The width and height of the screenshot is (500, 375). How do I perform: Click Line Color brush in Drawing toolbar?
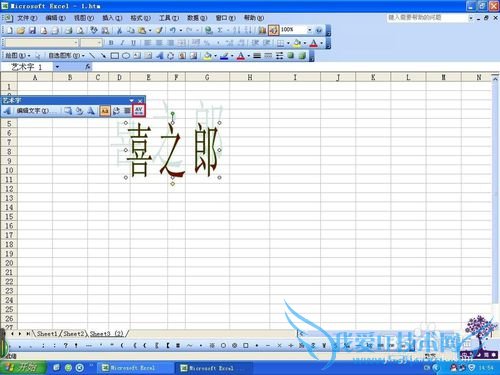pos(224,56)
